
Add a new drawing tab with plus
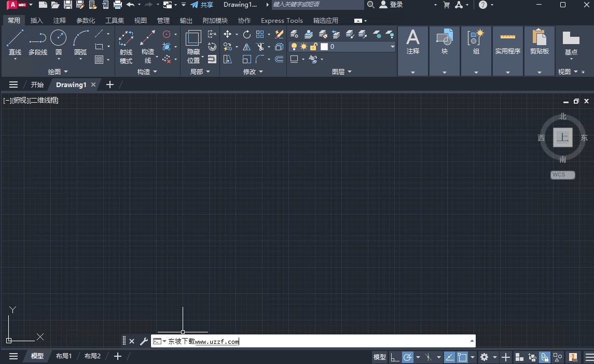pos(110,85)
